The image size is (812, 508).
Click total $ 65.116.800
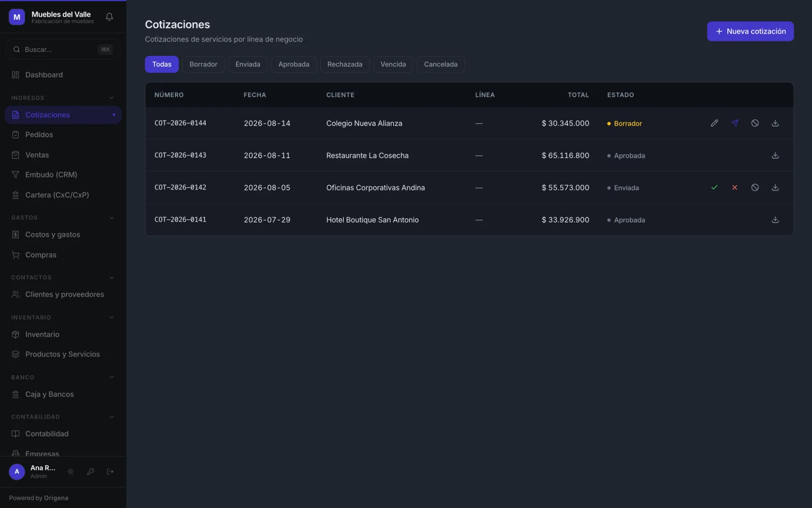coord(565,155)
